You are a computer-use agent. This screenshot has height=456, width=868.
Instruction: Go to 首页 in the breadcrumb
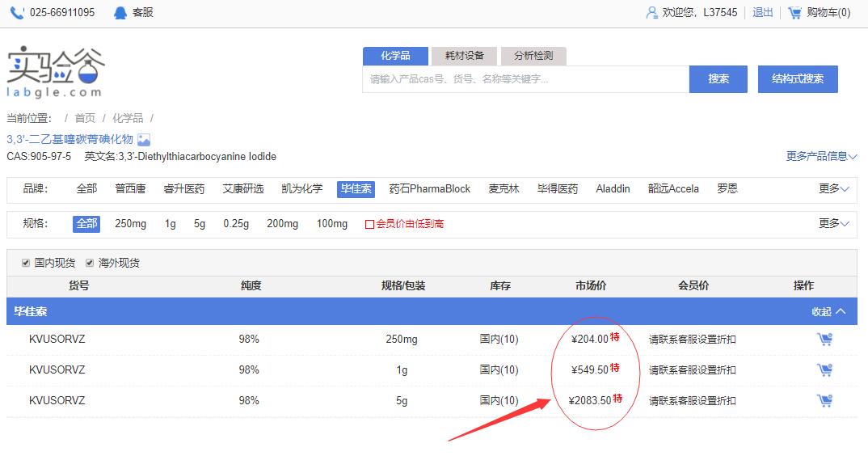(85, 118)
